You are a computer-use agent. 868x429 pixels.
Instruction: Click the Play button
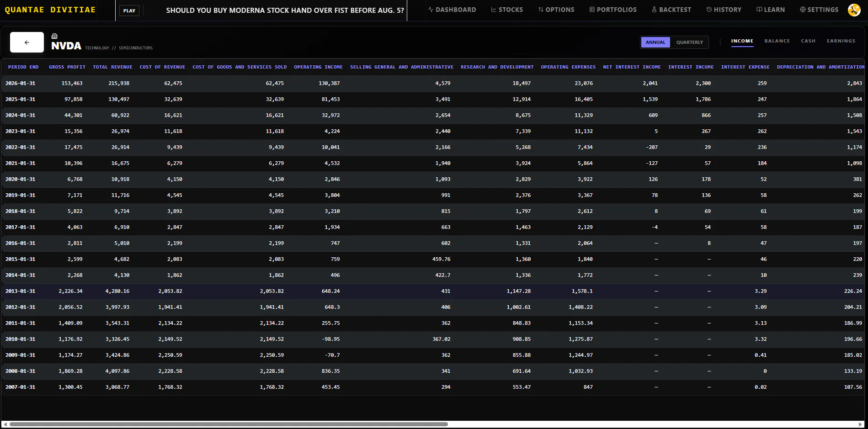point(129,11)
